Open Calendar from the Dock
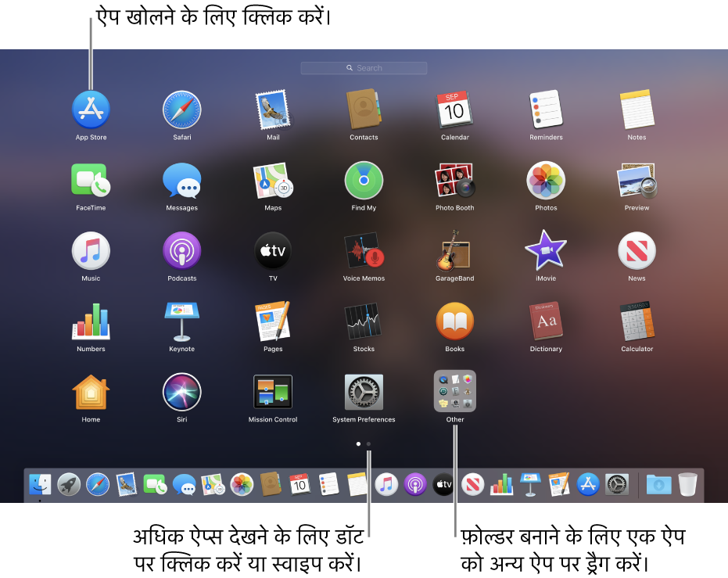The height and width of the screenshot is (578, 728). 299,485
